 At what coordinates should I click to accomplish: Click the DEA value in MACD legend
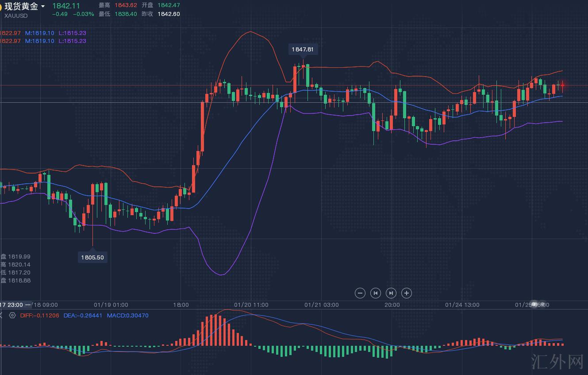[83, 316]
